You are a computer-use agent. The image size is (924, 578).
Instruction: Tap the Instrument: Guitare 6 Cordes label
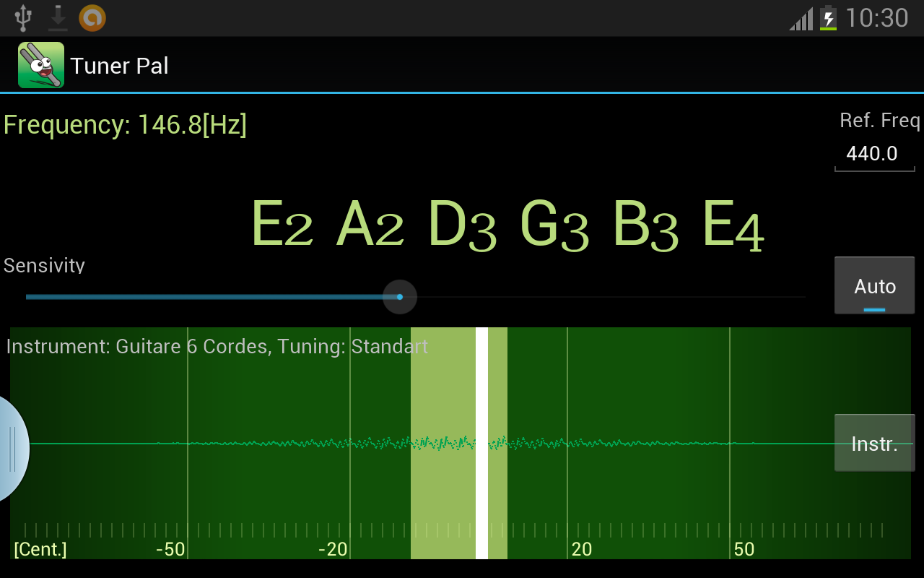tap(217, 347)
